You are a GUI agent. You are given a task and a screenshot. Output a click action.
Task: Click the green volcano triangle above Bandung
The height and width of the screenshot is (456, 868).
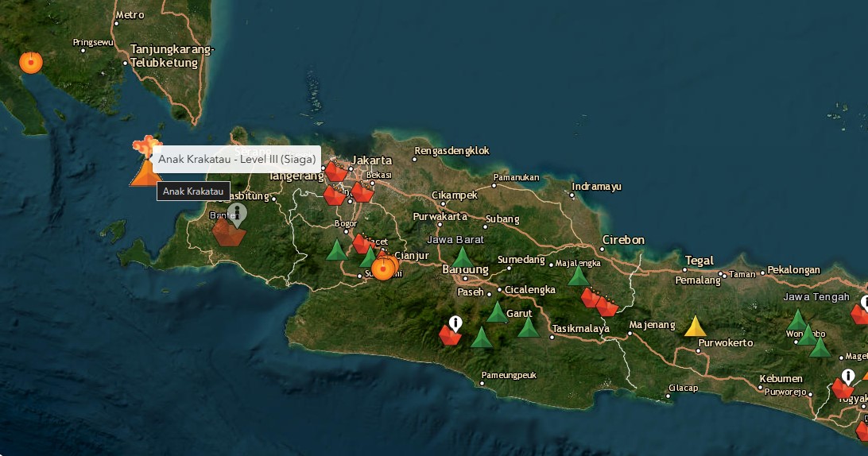point(463,258)
